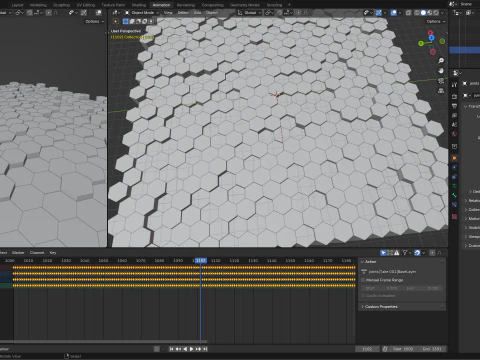Click the green Y axis gizmo ball
Screen dimensions: 480x360
[x=421, y=43]
